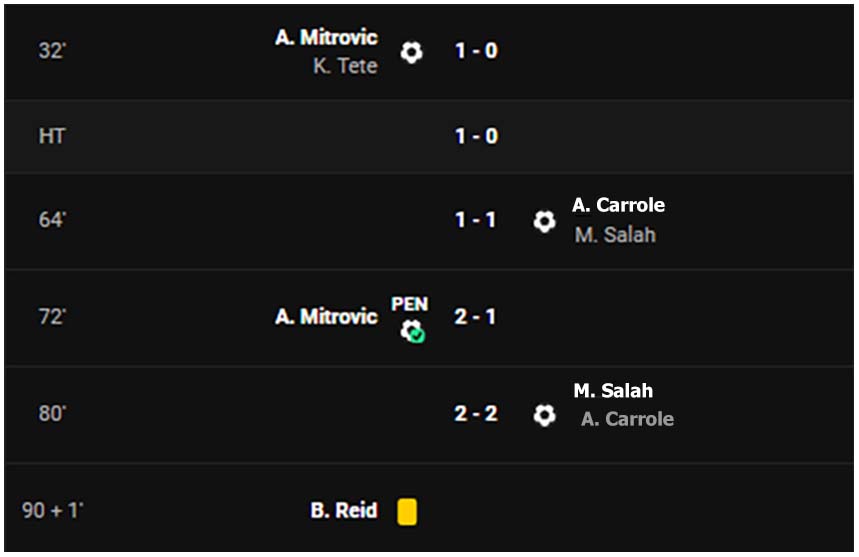Click the PEN label above penalty icon
This screenshot has height=557, width=859.
(409, 304)
